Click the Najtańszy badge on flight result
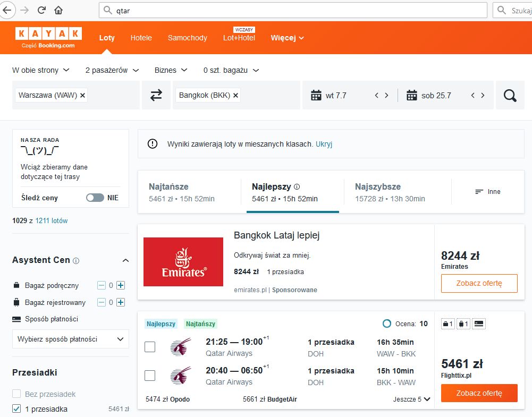The image size is (532, 417). (x=200, y=324)
